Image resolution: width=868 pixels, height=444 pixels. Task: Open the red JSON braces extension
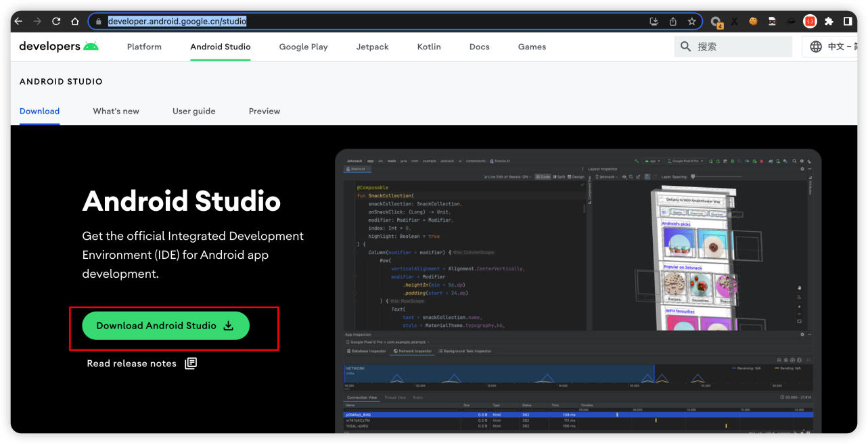810,22
